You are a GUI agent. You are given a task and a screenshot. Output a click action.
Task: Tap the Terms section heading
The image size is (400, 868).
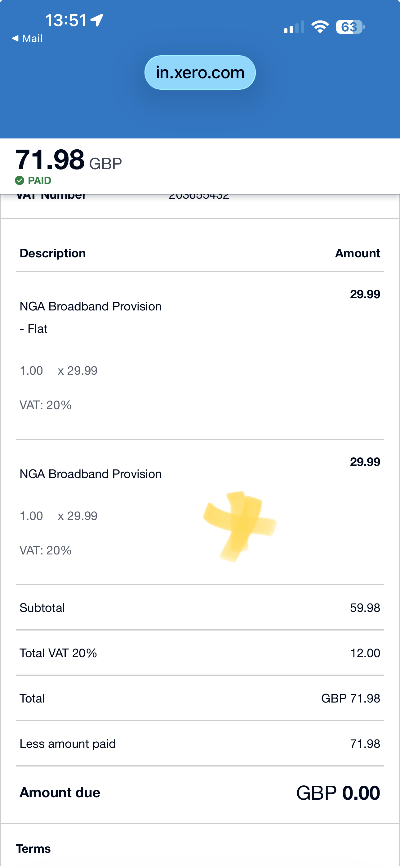[x=33, y=848]
